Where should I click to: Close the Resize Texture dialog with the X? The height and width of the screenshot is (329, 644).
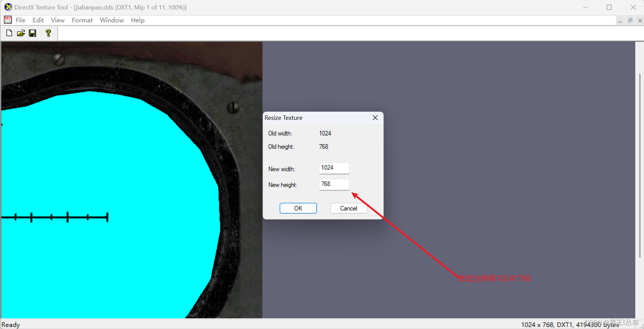(x=375, y=117)
